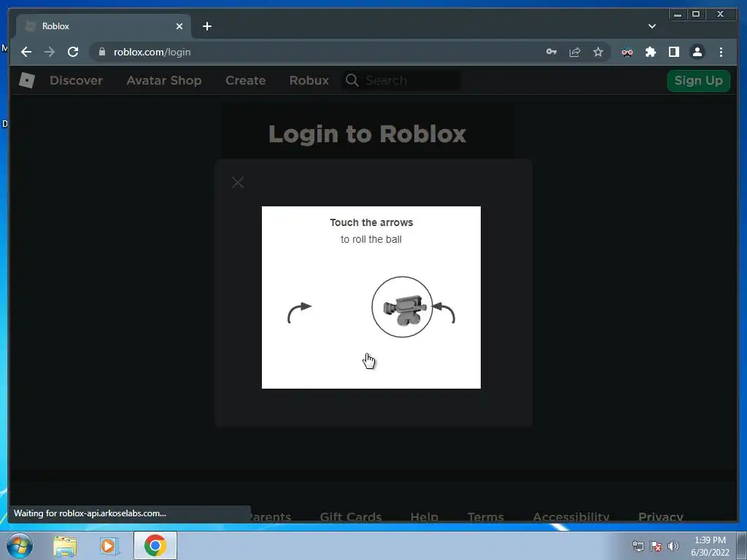Click the search magnifier icon
The width and height of the screenshot is (747, 560).
tap(352, 80)
